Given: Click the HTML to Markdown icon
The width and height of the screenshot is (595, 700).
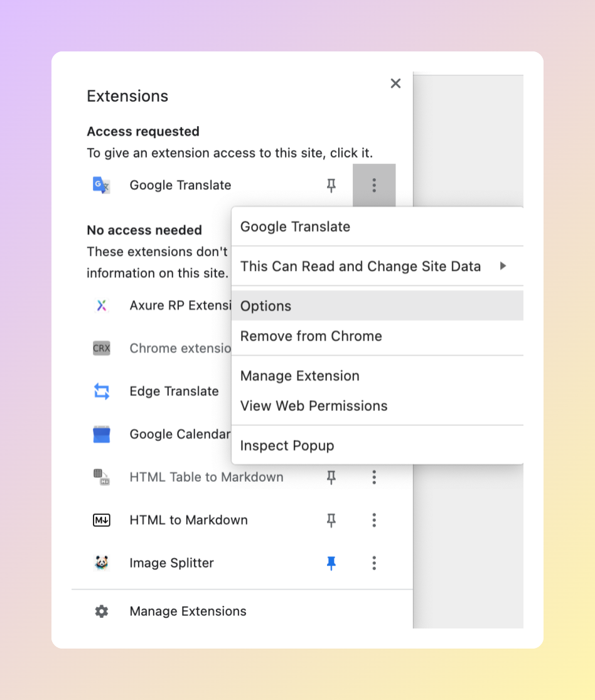Looking at the screenshot, I should (102, 520).
